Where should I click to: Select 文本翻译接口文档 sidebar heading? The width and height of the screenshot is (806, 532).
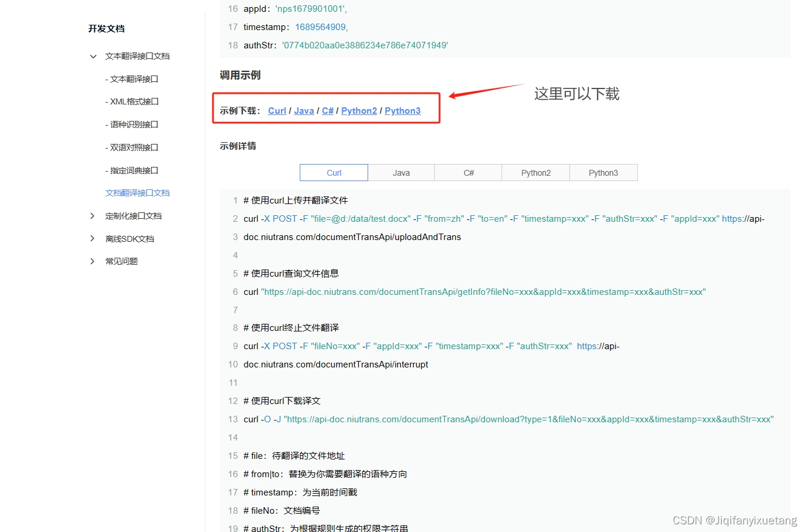(137, 56)
